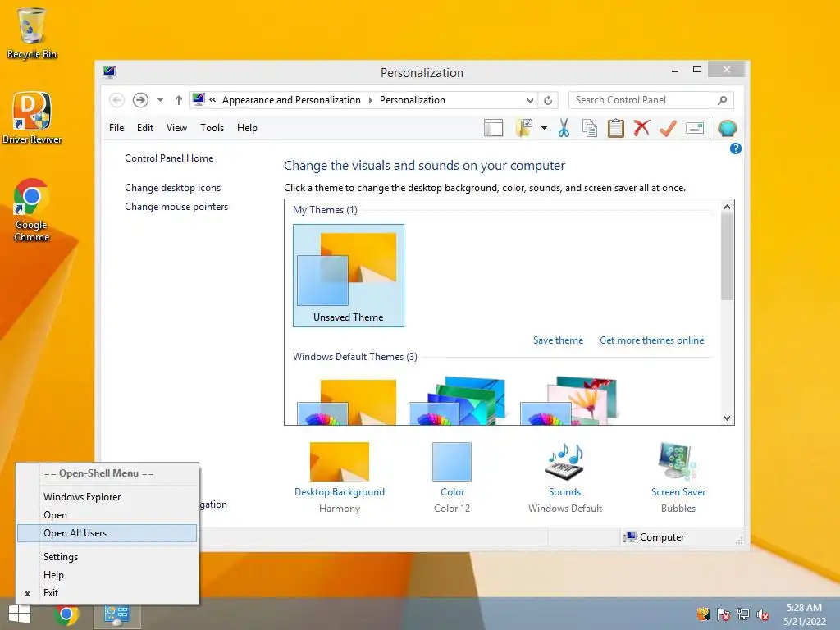
Task: Click Appearance and Personalization breadcrumb
Action: click(291, 100)
